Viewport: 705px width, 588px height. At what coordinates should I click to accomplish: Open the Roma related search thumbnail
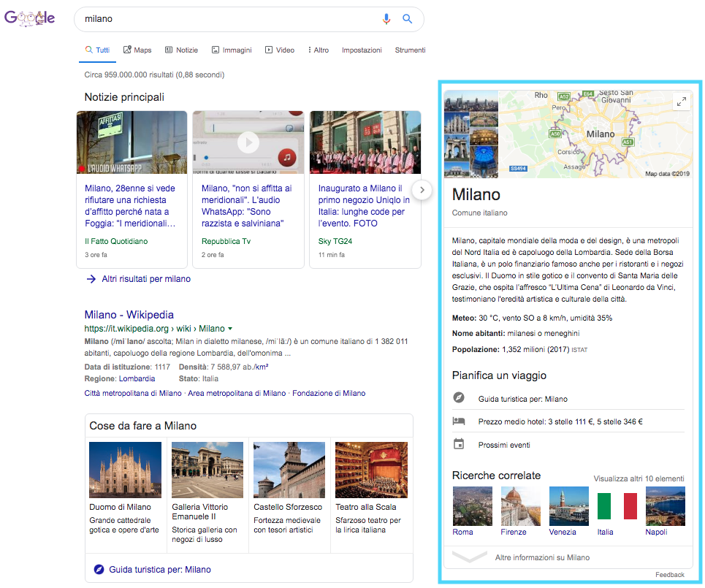point(472,506)
